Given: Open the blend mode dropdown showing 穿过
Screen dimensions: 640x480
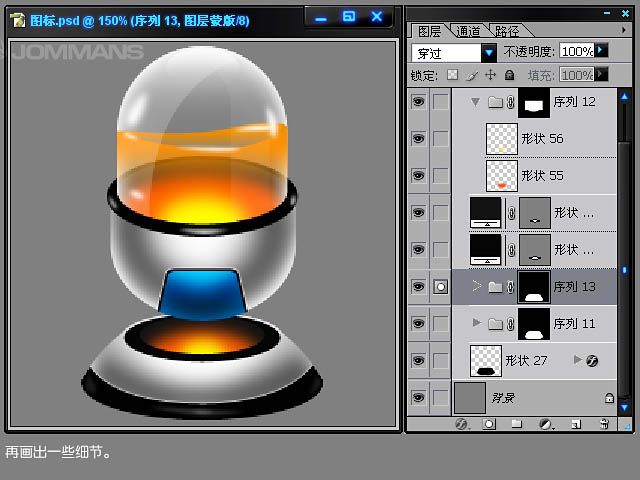Looking at the screenshot, I should [489, 52].
